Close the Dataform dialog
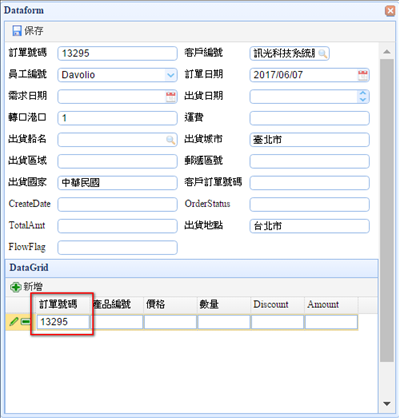Viewport: 399px width, 418px height. (390, 11)
